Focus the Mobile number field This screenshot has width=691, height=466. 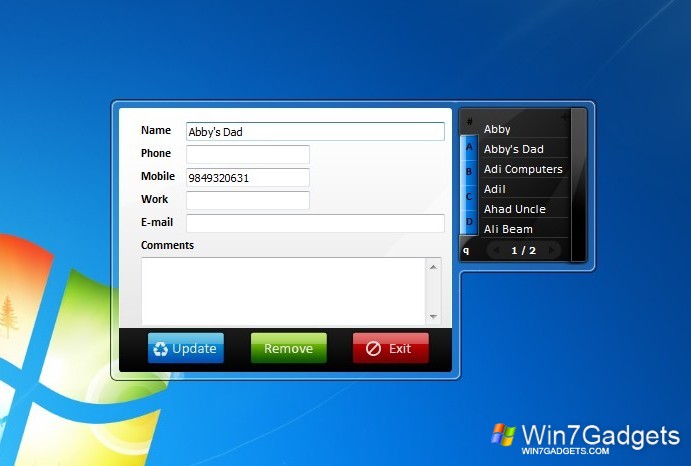[x=248, y=177]
